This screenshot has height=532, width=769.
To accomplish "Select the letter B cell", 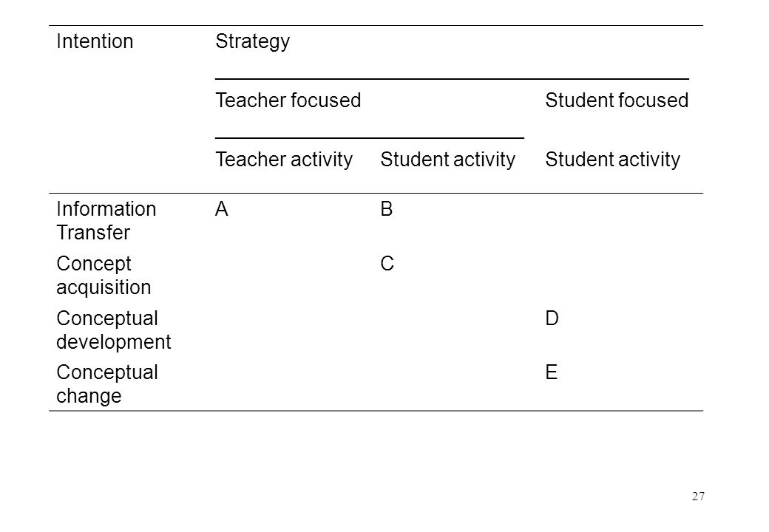I will point(387,209).
